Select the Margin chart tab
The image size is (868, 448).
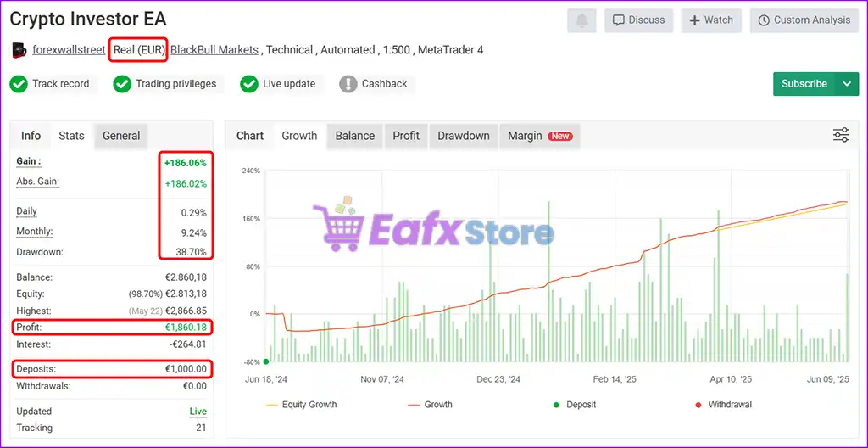tap(540, 136)
